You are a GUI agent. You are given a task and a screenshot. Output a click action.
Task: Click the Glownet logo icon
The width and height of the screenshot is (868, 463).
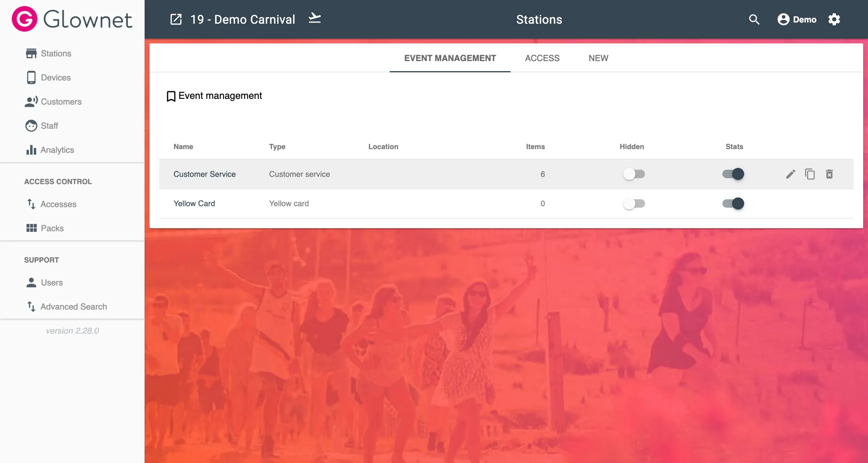click(x=25, y=19)
